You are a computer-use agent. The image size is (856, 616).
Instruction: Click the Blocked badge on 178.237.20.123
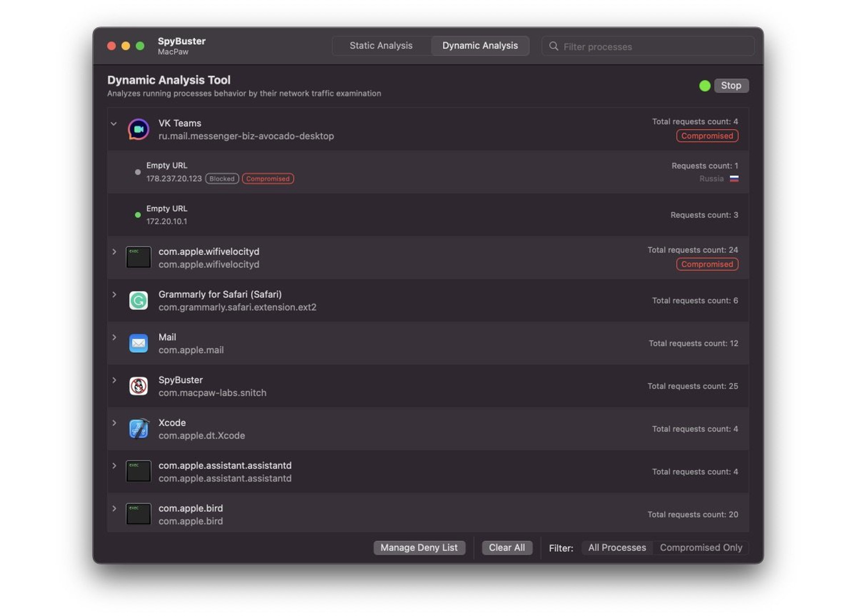click(x=222, y=179)
